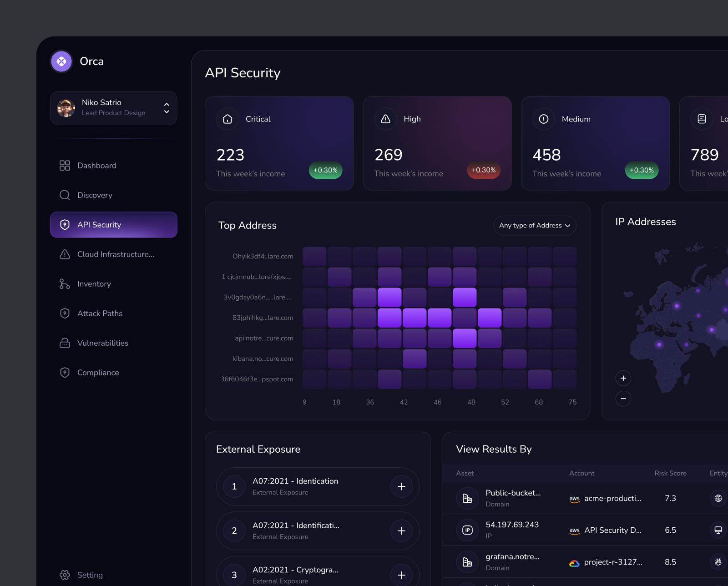Click the Cloud Infrastructure warning triangle icon
Image resolution: width=728 pixels, height=586 pixels.
65,254
